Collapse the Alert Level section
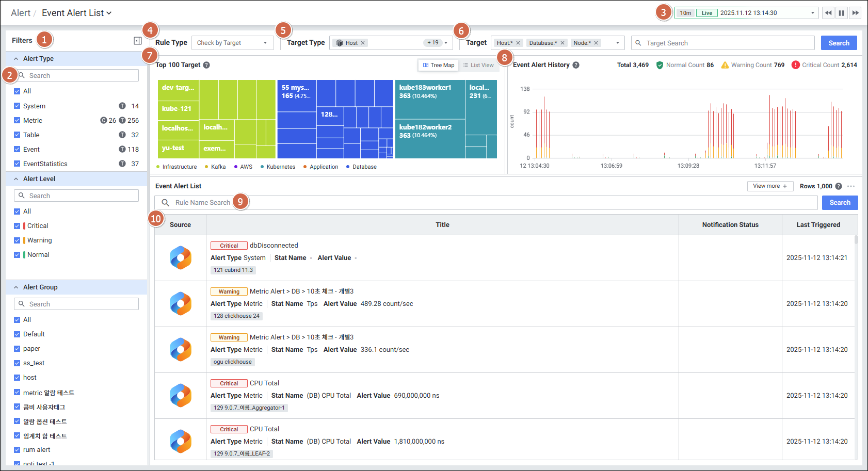 point(16,179)
